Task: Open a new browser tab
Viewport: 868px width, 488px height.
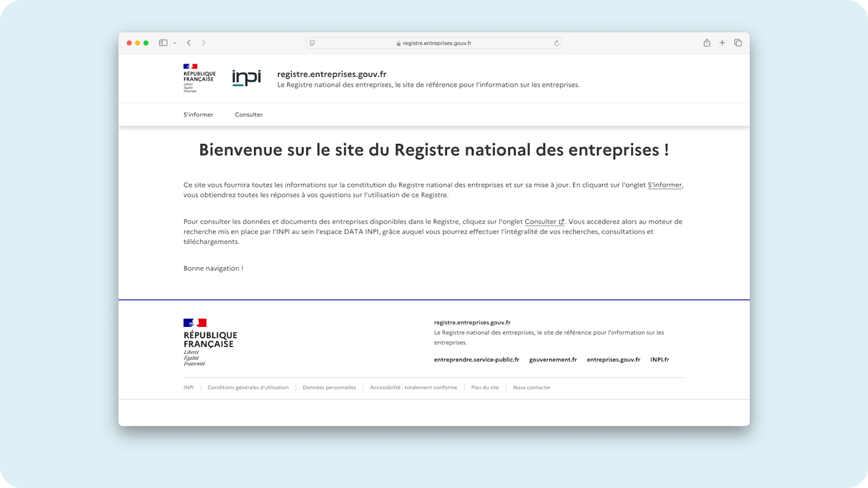Action: [722, 42]
